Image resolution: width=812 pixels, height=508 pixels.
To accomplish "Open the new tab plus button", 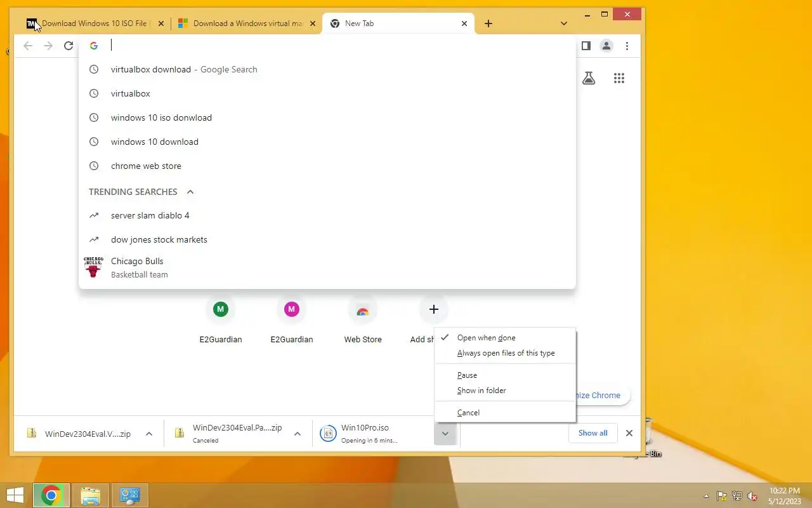I will [x=488, y=23].
